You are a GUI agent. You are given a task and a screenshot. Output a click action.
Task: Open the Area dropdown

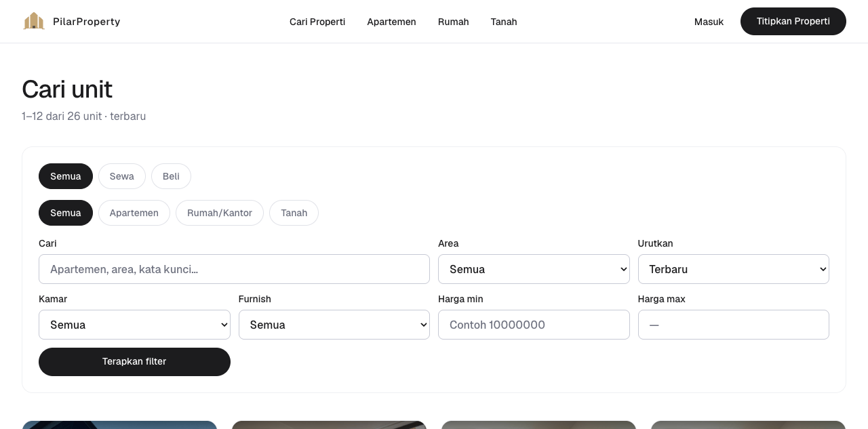(534, 269)
